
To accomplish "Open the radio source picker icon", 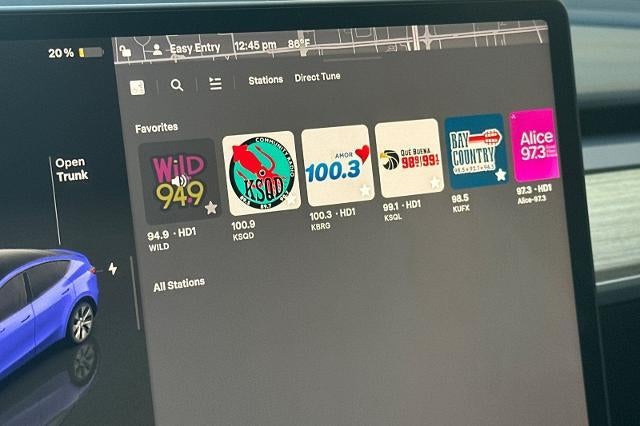I will [x=137, y=87].
